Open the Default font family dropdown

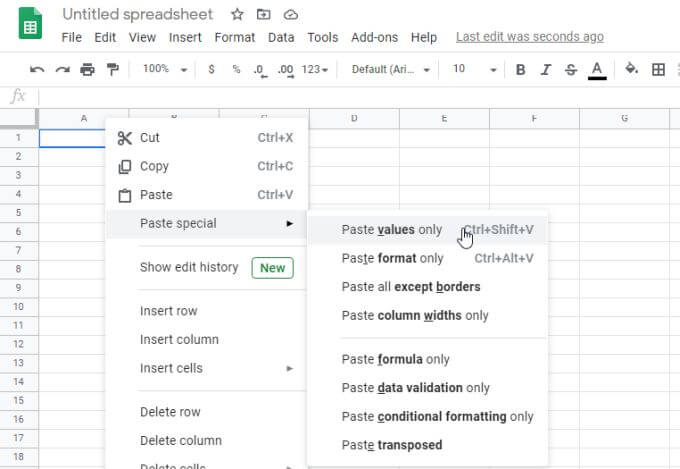coord(391,70)
